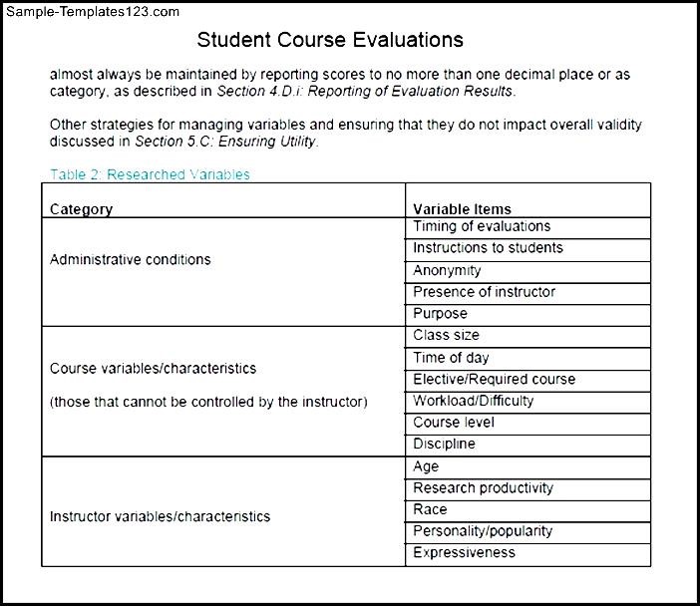The height and width of the screenshot is (606, 700).
Task: Click the Variable Items column header
Action: (x=462, y=209)
